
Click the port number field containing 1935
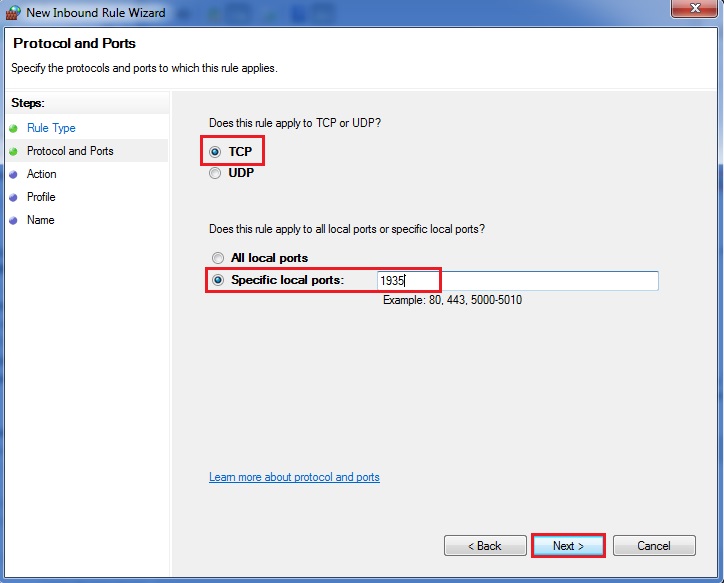coord(516,281)
